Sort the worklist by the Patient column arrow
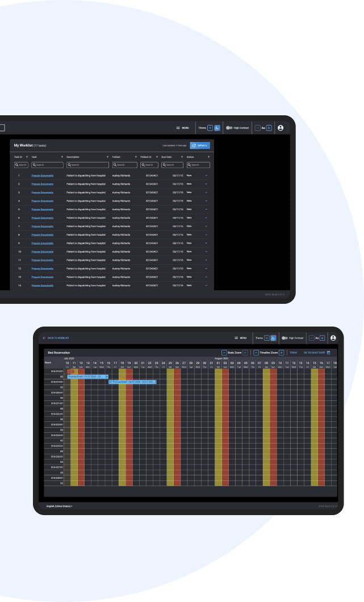Screen dimensions: 364x602 pos(136,157)
